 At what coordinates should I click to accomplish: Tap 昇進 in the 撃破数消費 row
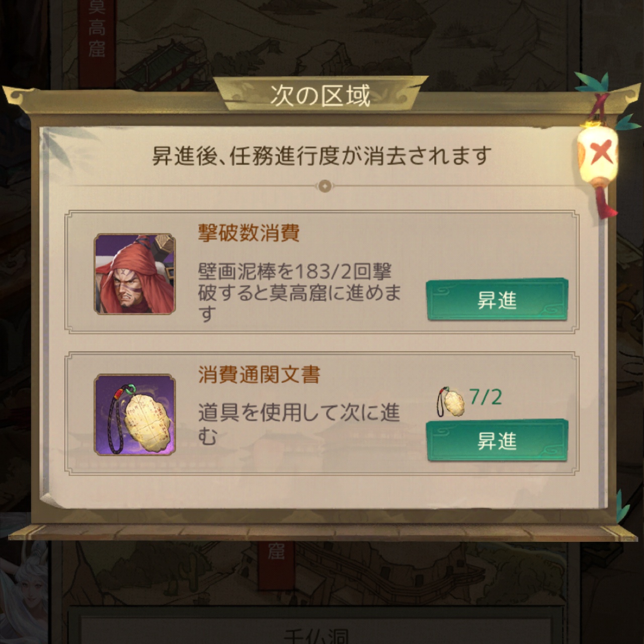497,300
